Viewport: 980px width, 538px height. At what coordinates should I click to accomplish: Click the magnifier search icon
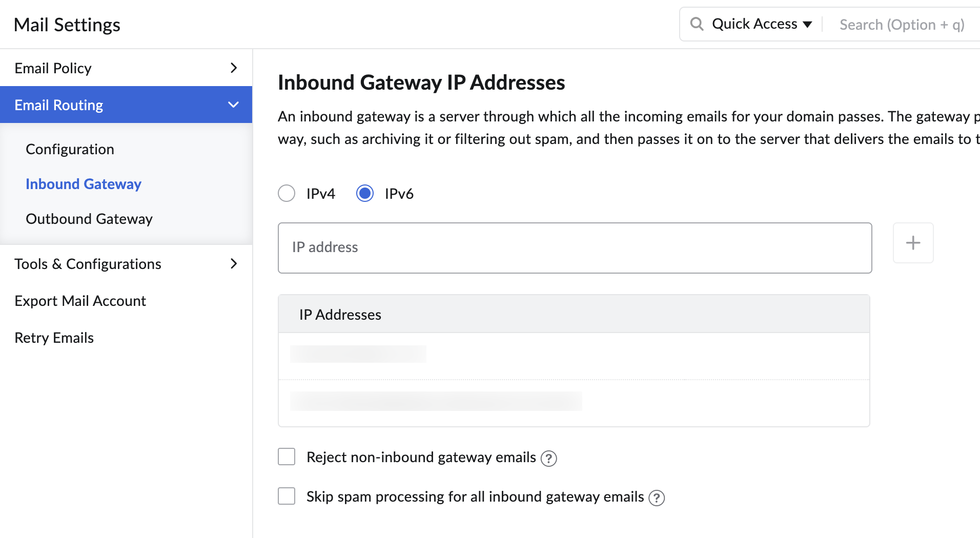(697, 24)
